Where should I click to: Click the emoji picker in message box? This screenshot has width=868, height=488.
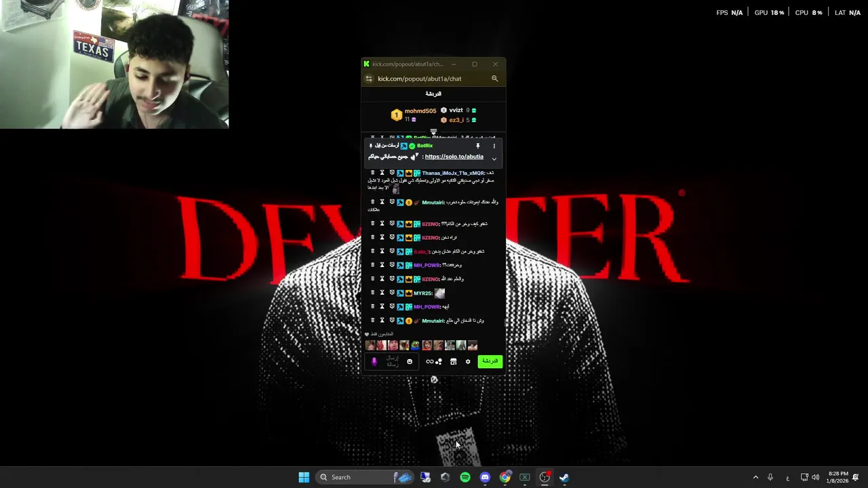pos(410,362)
